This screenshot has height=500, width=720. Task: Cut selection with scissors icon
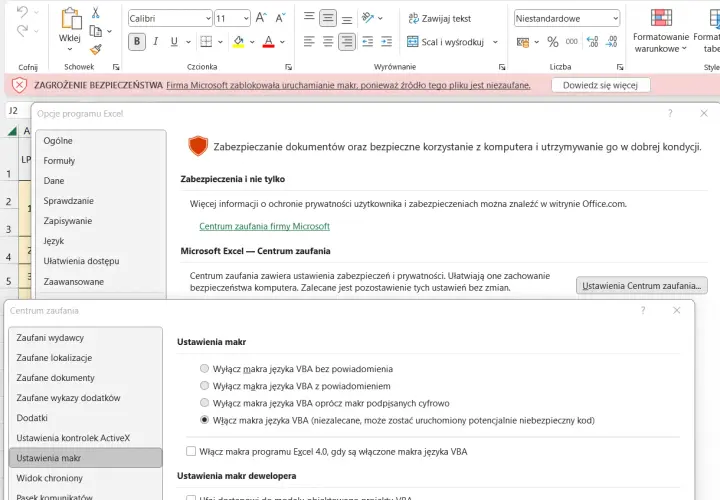click(96, 13)
